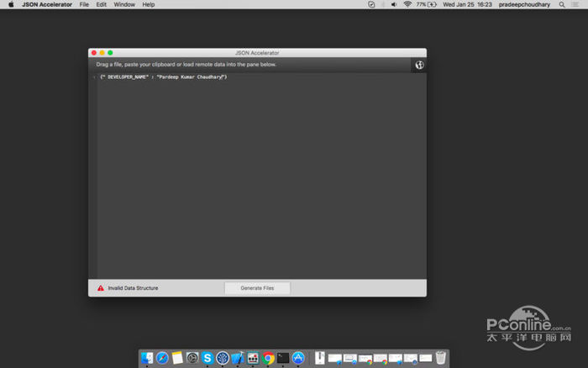Open the JSON Accelerator dock icon

click(253, 358)
